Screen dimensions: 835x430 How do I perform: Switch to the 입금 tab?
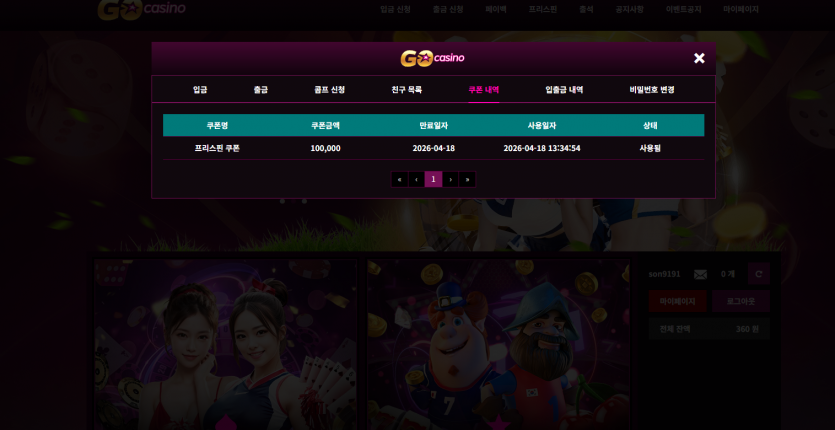click(200, 90)
